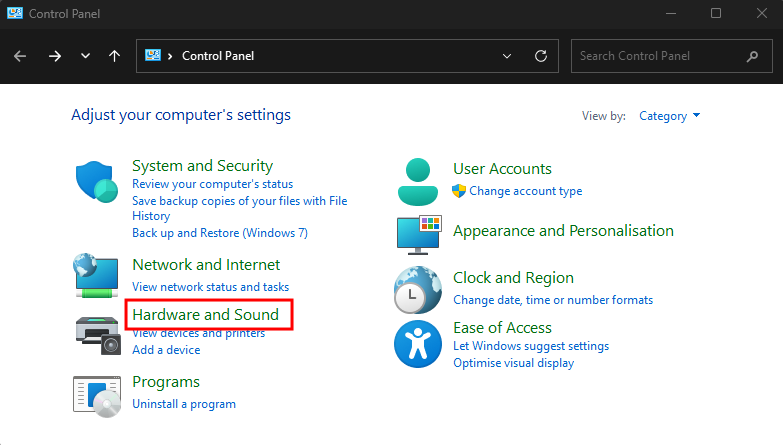Click the Programs disc icon
This screenshot has width=783, height=445.
click(97, 394)
